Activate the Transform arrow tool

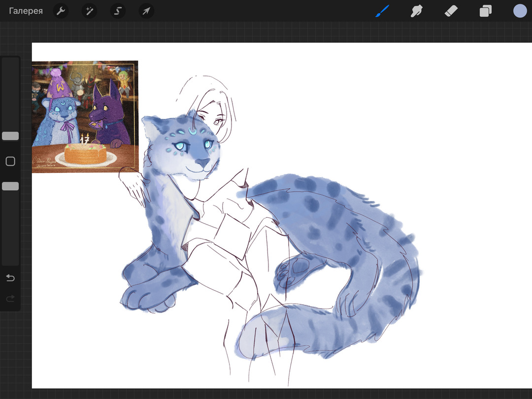pyautogui.click(x=146, y=11)
